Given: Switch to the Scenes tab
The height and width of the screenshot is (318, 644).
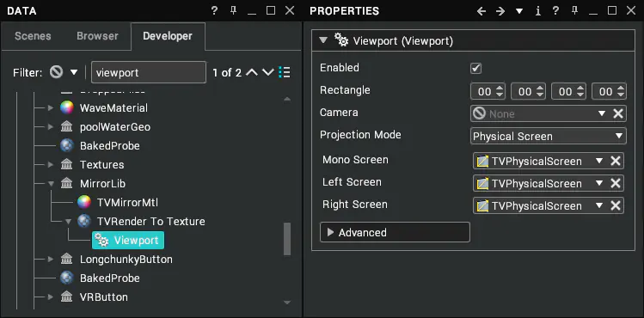Looking at the screenshot, I should pyautogui.click(x=33, y=36).
